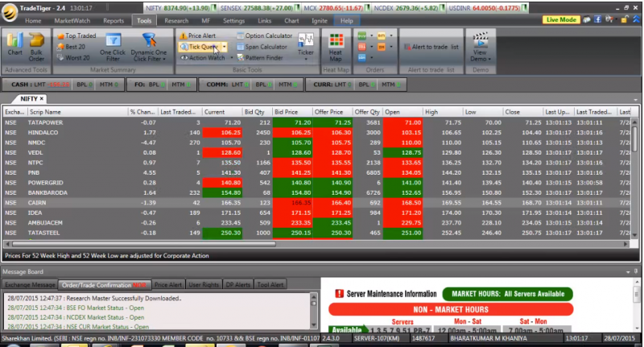Sort by Offer Price column header
Image resolution: width=644 pixels, height=347 pixels.
pyautogui.click(x=332, y=112)
